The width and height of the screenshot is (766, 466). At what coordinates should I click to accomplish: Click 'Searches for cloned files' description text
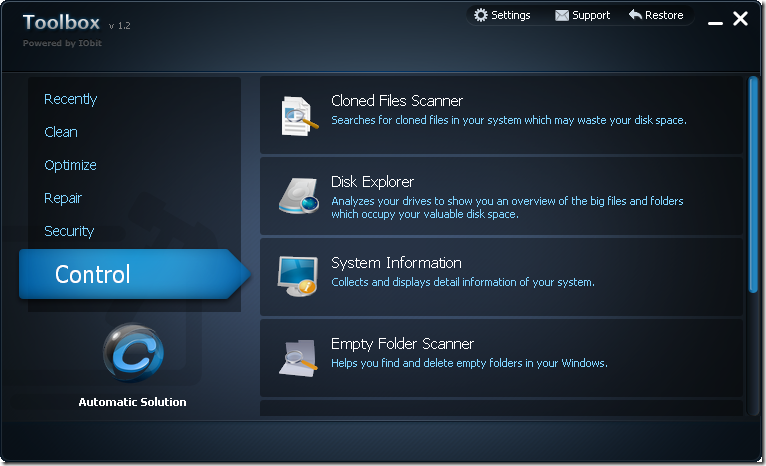pos(509,120)
